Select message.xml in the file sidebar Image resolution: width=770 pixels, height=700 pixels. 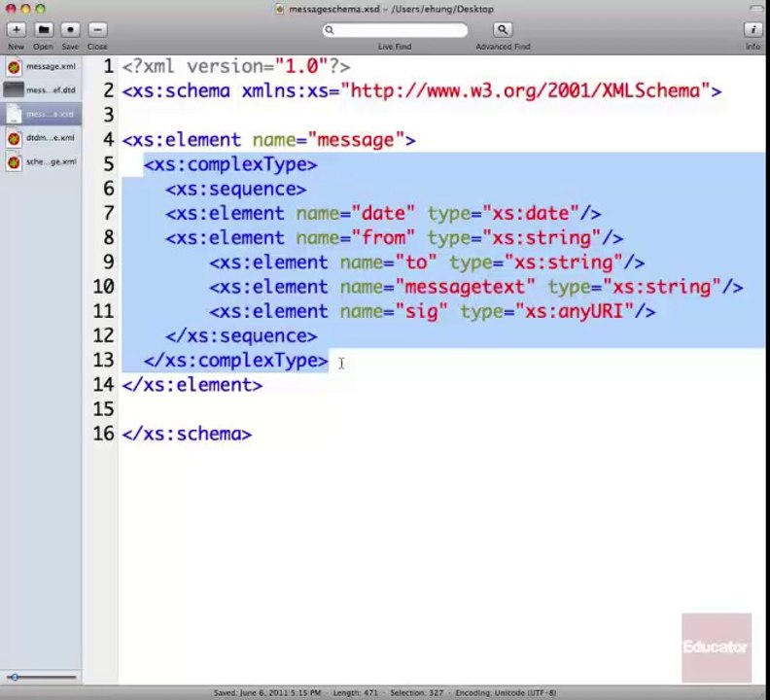(41, 66)
